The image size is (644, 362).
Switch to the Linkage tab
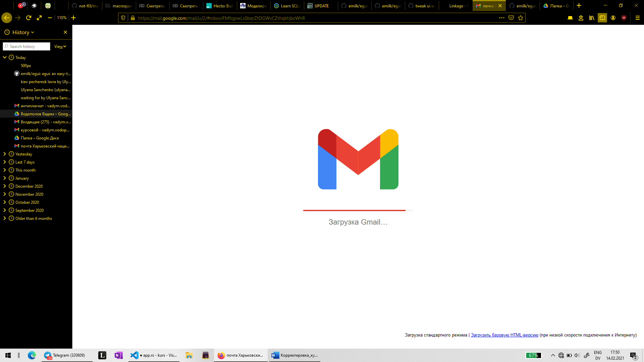coord(455,6)
